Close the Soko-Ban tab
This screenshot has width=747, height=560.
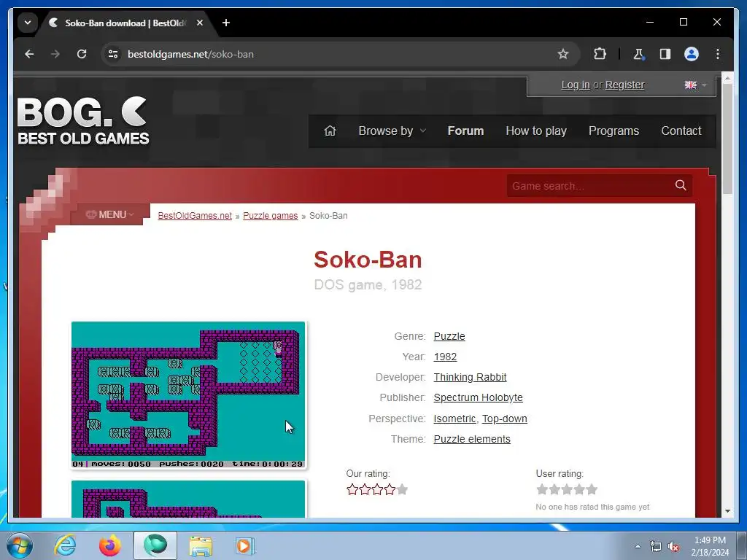[200, 23]
